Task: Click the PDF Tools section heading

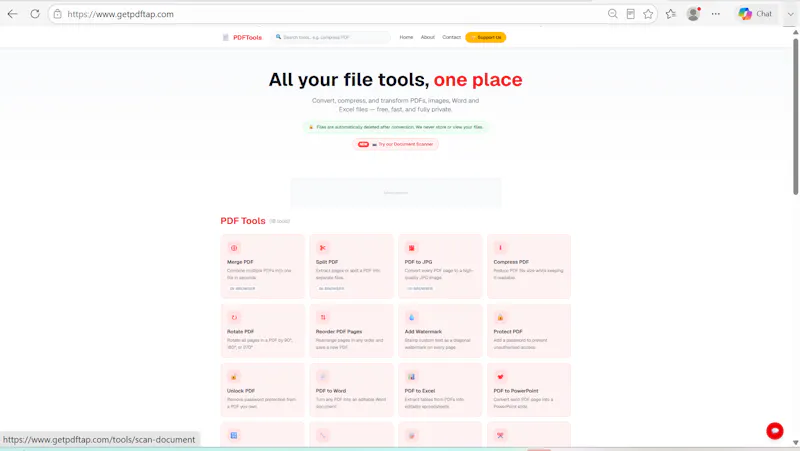Action: point(243,221)
